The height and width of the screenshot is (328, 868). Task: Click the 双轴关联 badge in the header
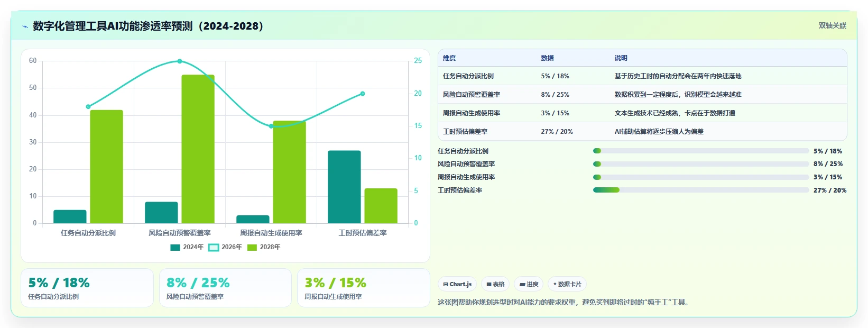coord(833,25)
